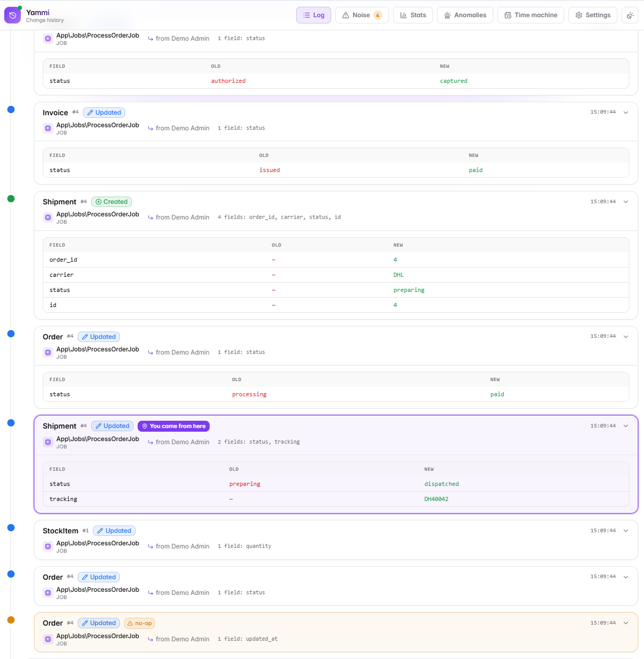The height and width of the screenshot is (659, 644).
Task: Open the Settings tab
Action: 593,15
